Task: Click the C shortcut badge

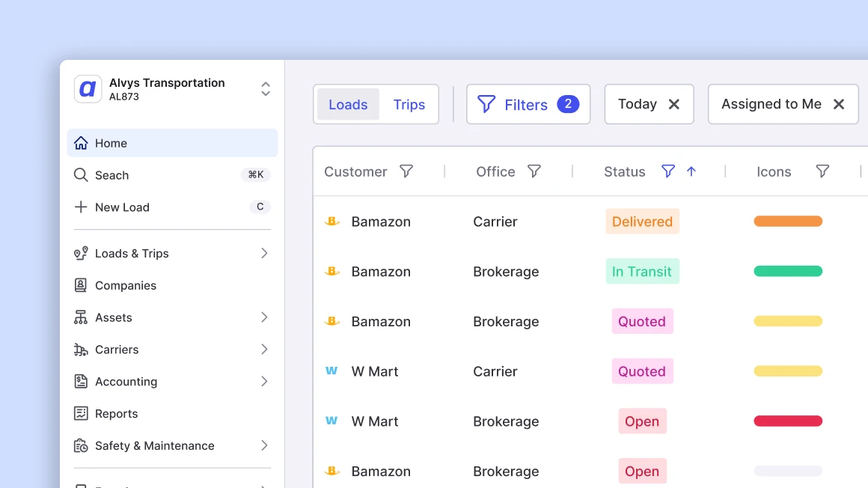Action: click(260, 207)
